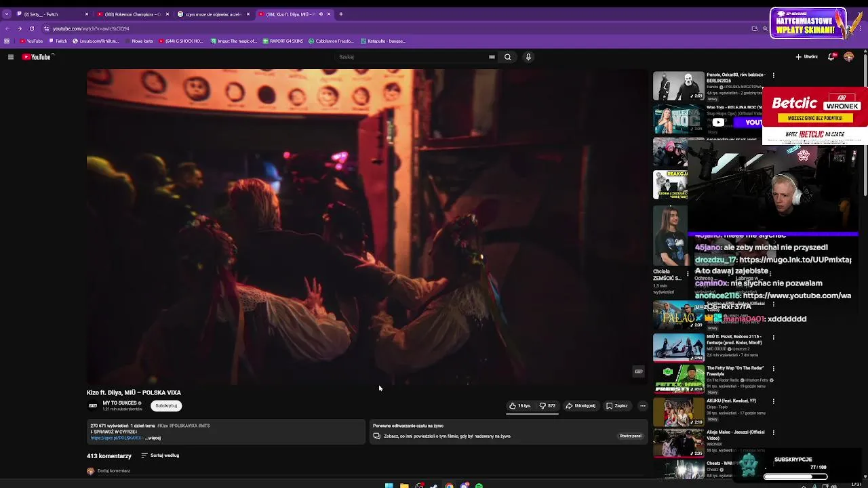The width and height of the screenshot is (868, 488).
Task: Save video with the Zapisz button
Action: point(617,406)
